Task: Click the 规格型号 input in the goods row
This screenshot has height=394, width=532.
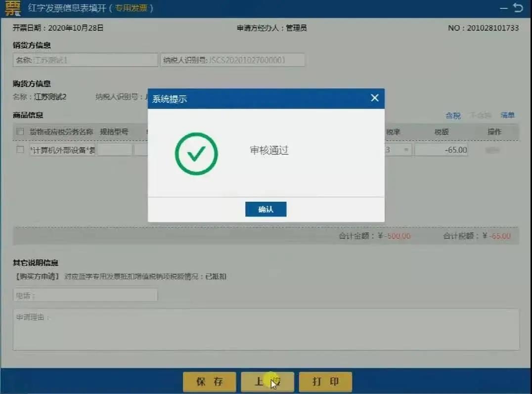Action: click(x=115, y=150)
